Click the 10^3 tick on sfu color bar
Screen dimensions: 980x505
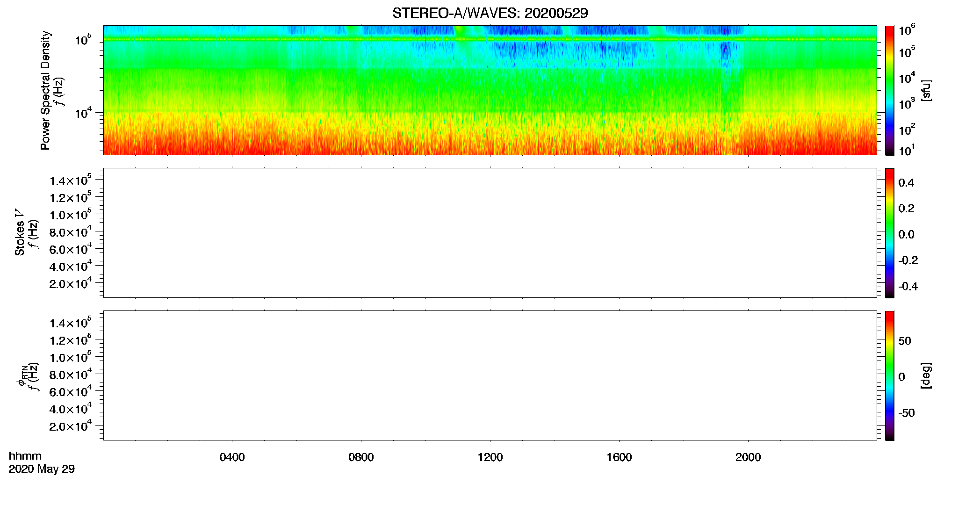(907, 104)
